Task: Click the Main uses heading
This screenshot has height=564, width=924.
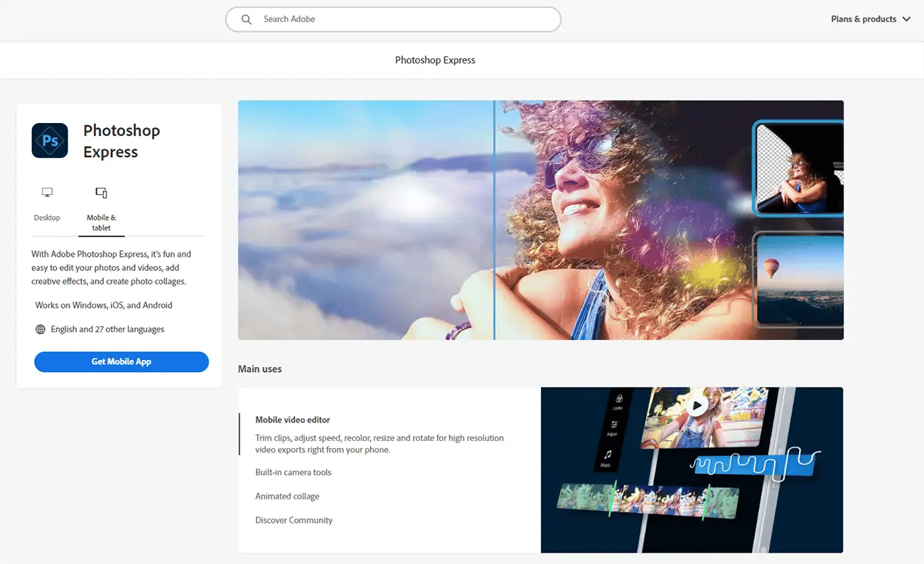Action: 259,369
